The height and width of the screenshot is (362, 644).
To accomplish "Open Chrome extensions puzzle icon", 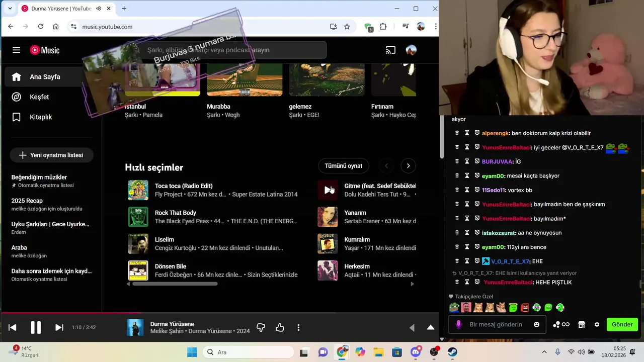I will pos(383,27).
